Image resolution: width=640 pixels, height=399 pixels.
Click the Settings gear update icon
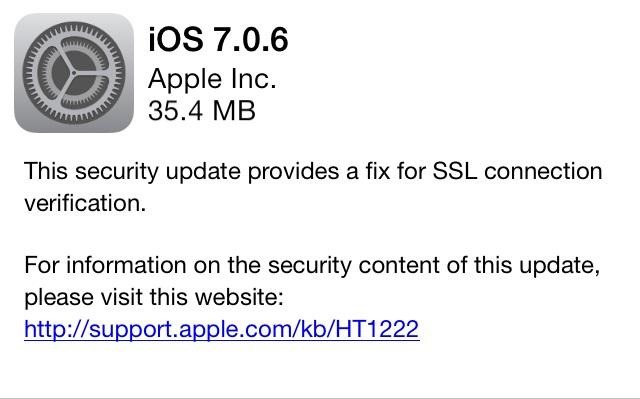74,73
